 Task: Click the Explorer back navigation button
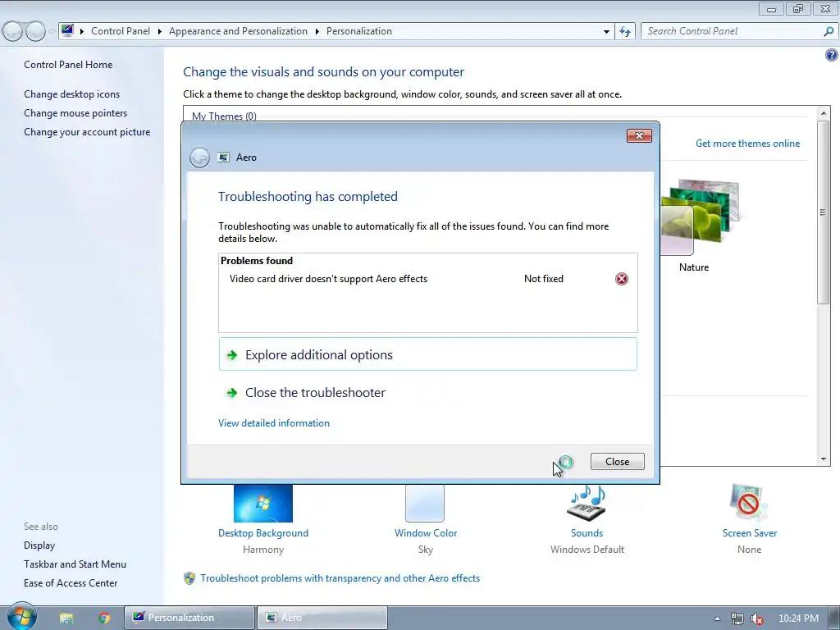13,32
